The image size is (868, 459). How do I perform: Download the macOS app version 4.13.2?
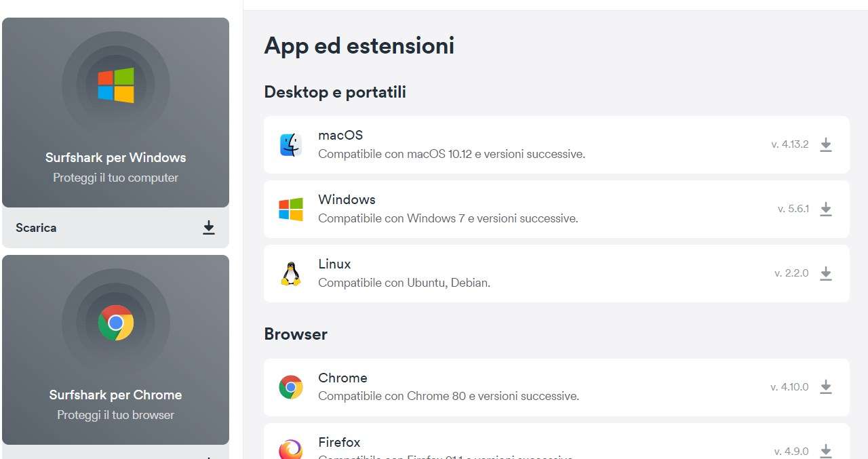(825, 144)
